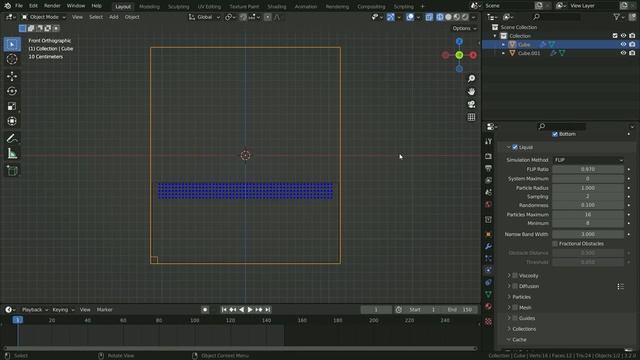Open the Playback dropdown in timeline

(35, 310)
